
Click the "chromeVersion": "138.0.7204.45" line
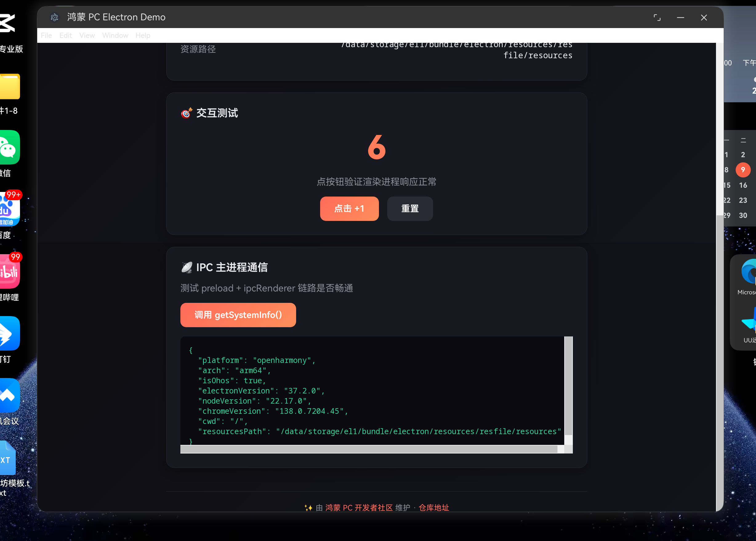(x=273, y=411)
